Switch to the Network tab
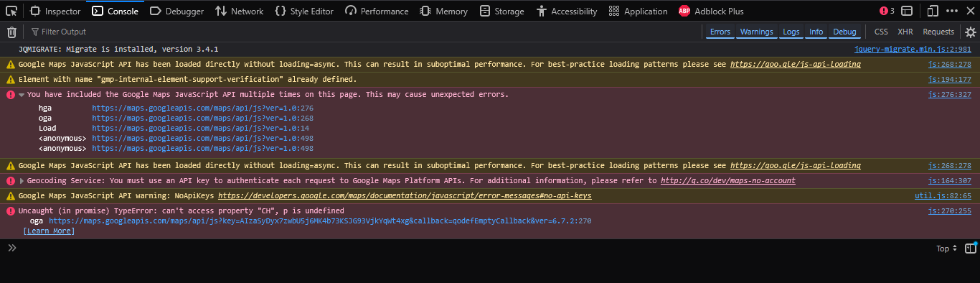 [239, 11]
